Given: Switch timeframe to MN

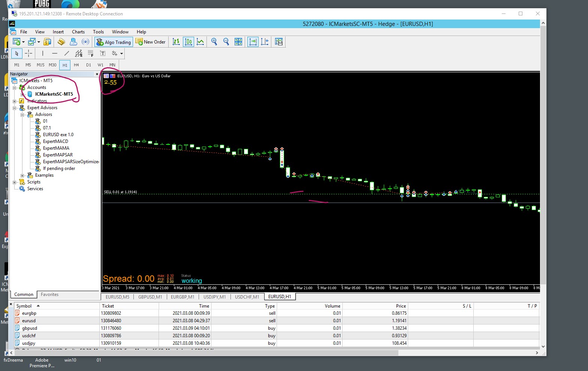Looking at the screenshot, I should tap(112, 65).
